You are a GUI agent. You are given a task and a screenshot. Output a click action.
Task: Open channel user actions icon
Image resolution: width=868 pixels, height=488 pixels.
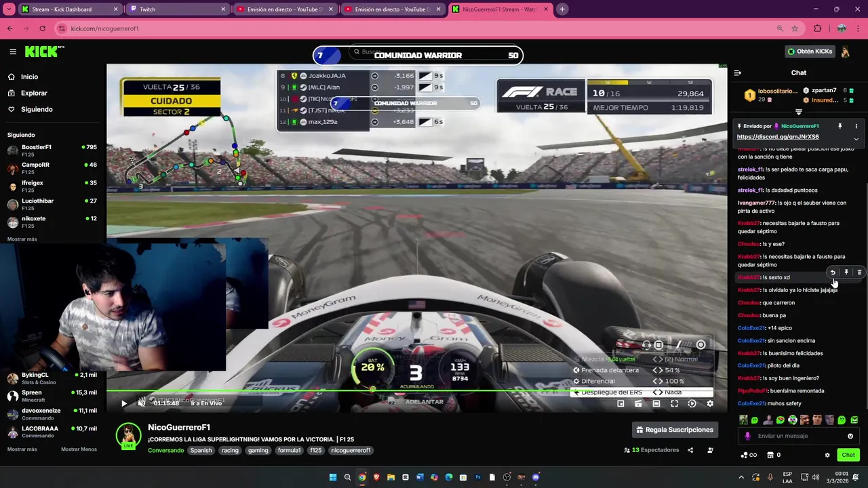click(x=710, y=450)
